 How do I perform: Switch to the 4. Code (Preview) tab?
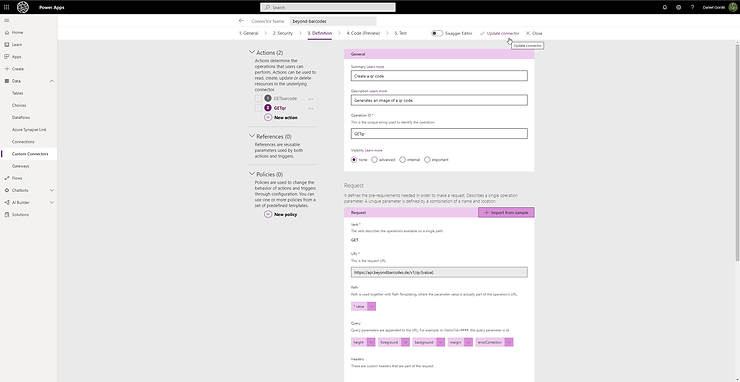tap(363, 34)
